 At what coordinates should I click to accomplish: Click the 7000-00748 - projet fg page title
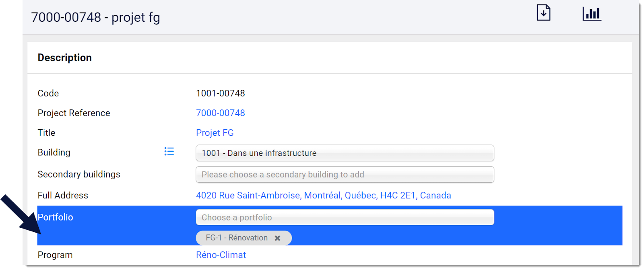(x=95, y=17)
